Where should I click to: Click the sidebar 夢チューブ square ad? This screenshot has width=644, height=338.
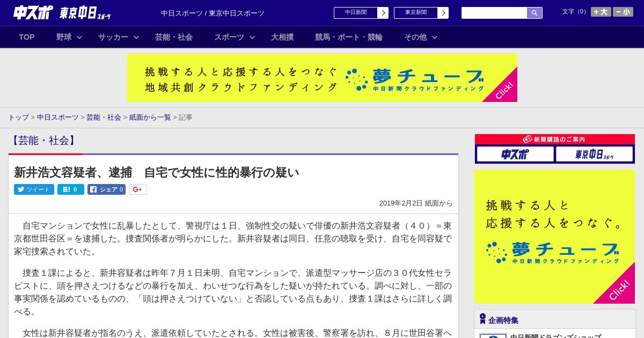click(554, 237)
